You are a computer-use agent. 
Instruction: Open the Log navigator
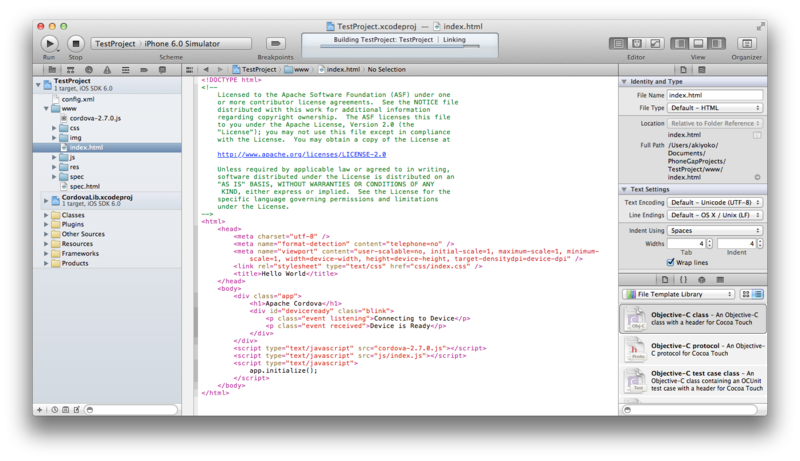pyautogui.click(x=162, y=70)
